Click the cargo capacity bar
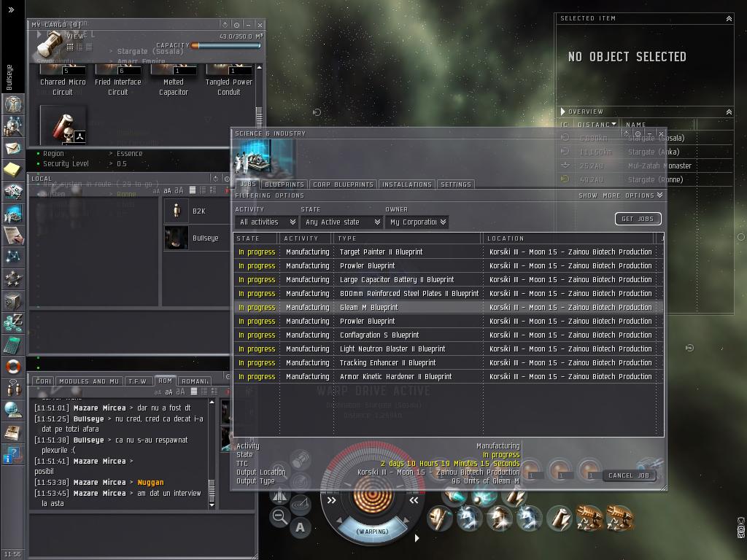This screenshot has height=560, width=747. [226, 46]
